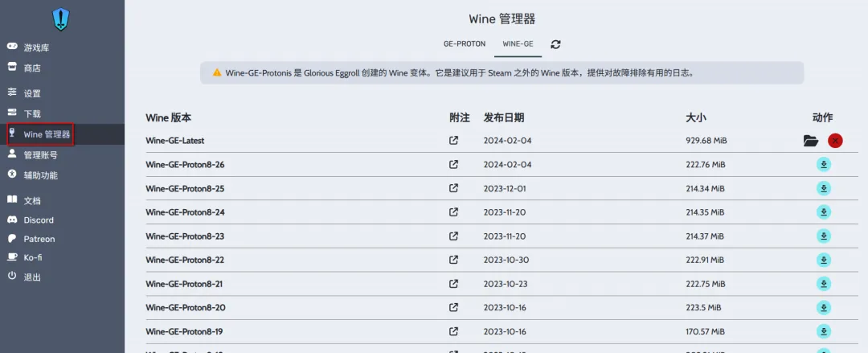Download Wine-GE-Proton8-26
Viewport: 868px width, 353px height.
tap(824, 165)
